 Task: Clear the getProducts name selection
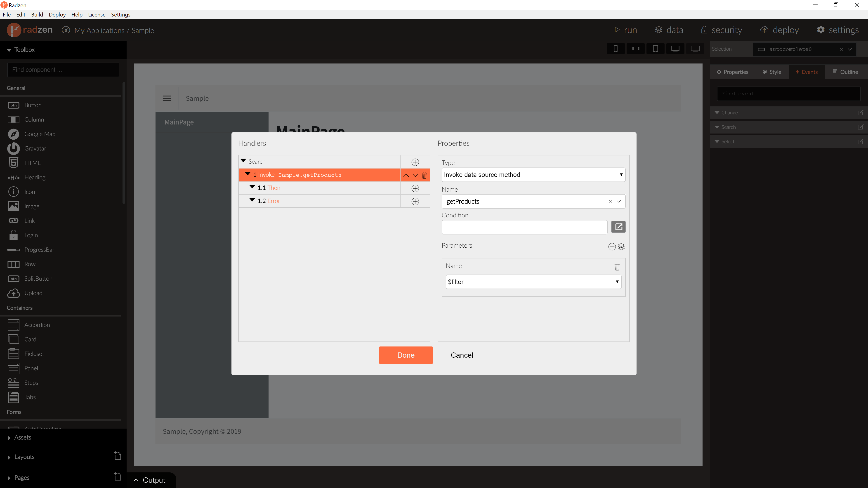tap(610, 201)
